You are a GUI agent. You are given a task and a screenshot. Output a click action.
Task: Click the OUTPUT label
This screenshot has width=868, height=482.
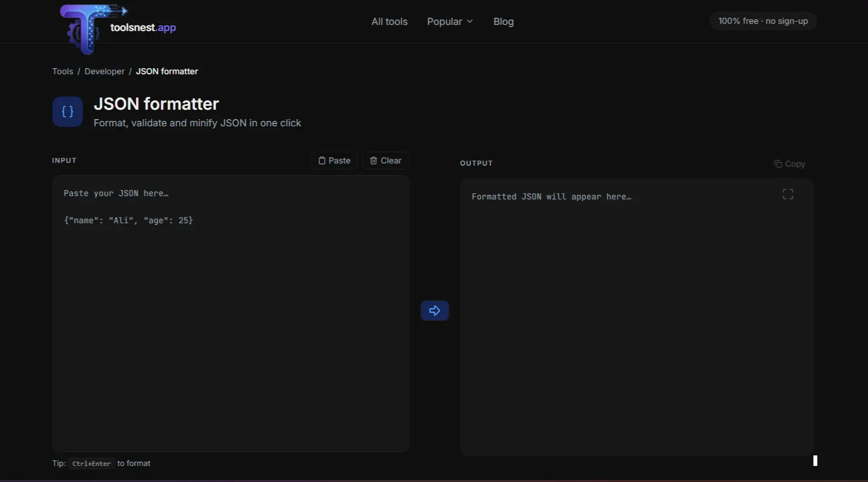[x=476, y=163]
